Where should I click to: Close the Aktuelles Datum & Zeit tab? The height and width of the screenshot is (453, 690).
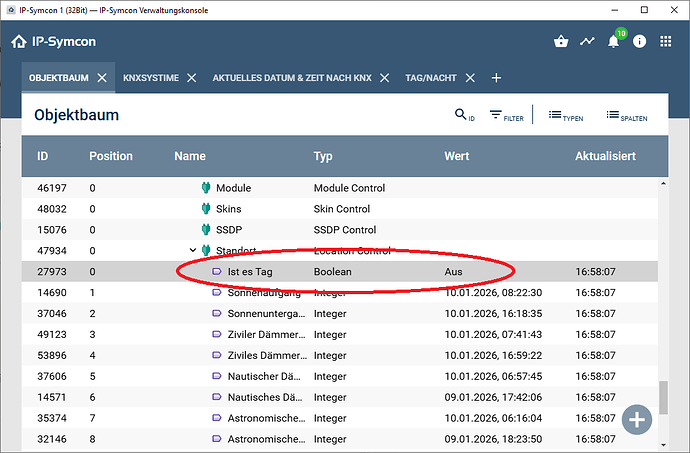click(383, 78)
